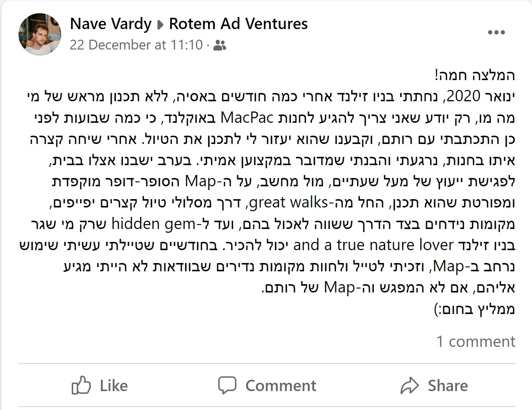Image resolution: width=532 pixels, height=410 pixels.
Task: Click the speech bubble Comment icon
Action: (x=227, y=385)
